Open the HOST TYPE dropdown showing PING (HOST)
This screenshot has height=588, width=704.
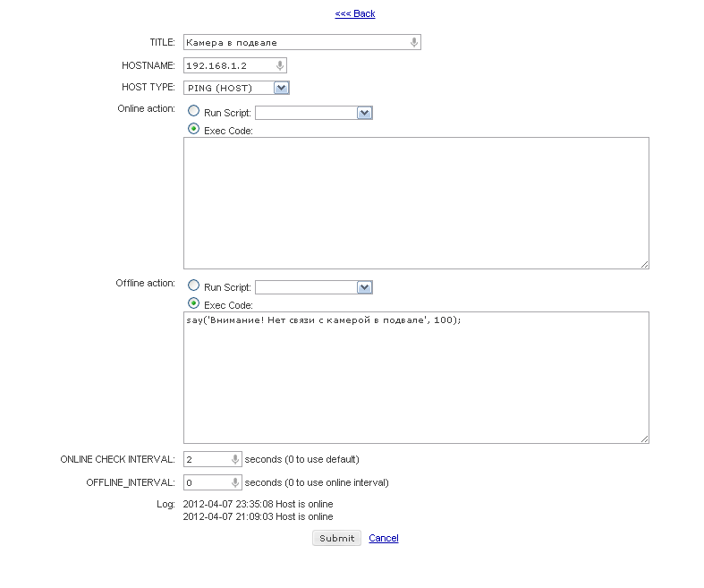(x=236, y=88)
